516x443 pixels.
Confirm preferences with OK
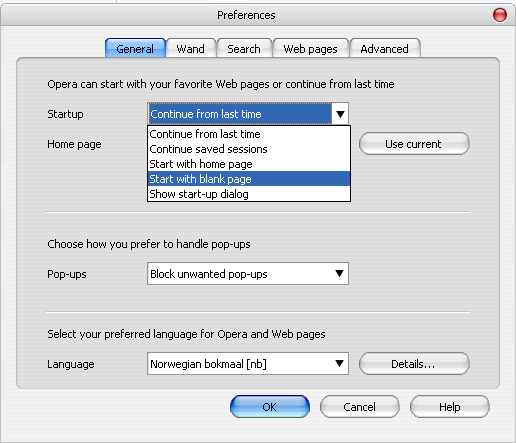click(x=270, y=407)
